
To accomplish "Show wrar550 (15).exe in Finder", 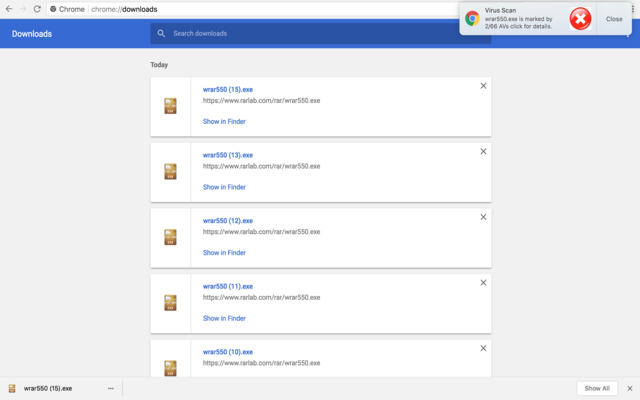I will tap(224, 122).
